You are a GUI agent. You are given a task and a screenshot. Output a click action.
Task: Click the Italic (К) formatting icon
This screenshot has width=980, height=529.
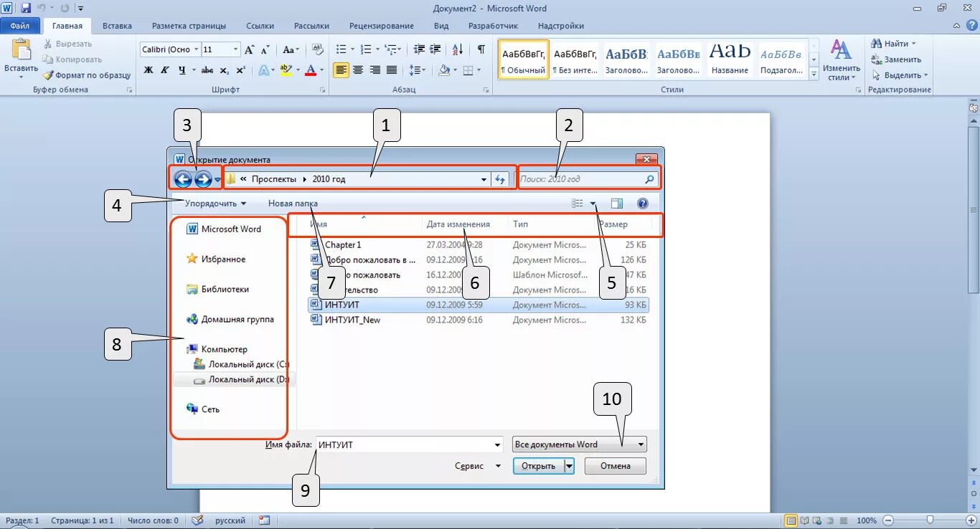[165, 70]
